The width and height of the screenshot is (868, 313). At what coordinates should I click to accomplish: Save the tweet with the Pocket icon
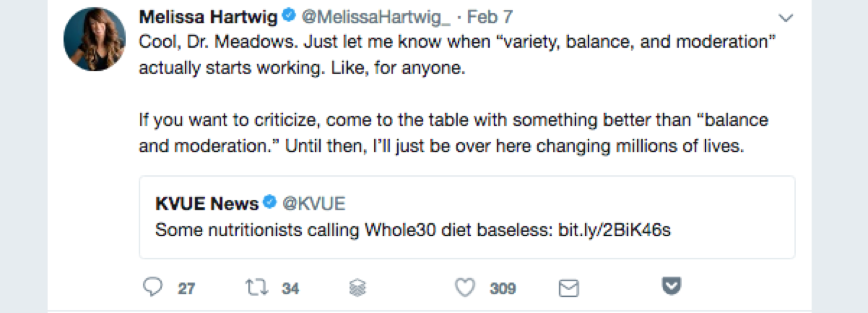[x=671, y=286]
